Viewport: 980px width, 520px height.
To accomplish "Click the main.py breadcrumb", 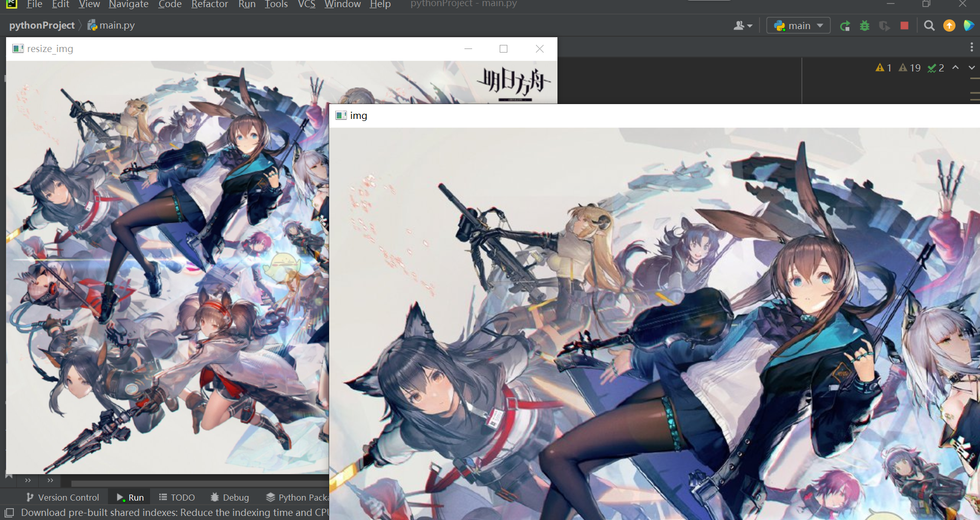I will tap(111, 25).
